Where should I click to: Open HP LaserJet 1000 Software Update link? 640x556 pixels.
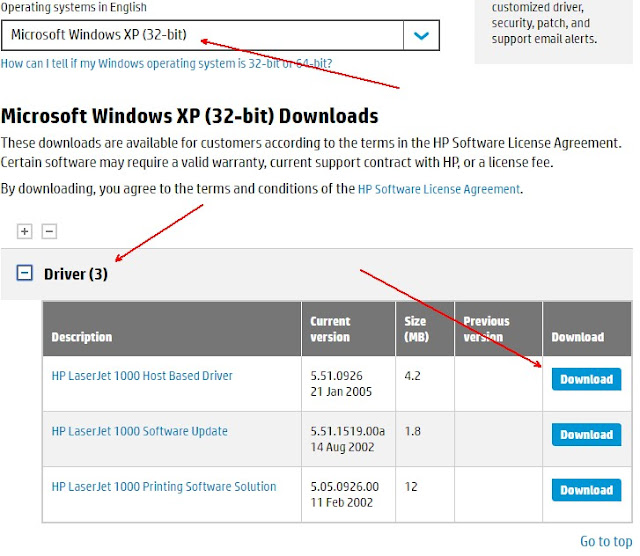[140, 431]
